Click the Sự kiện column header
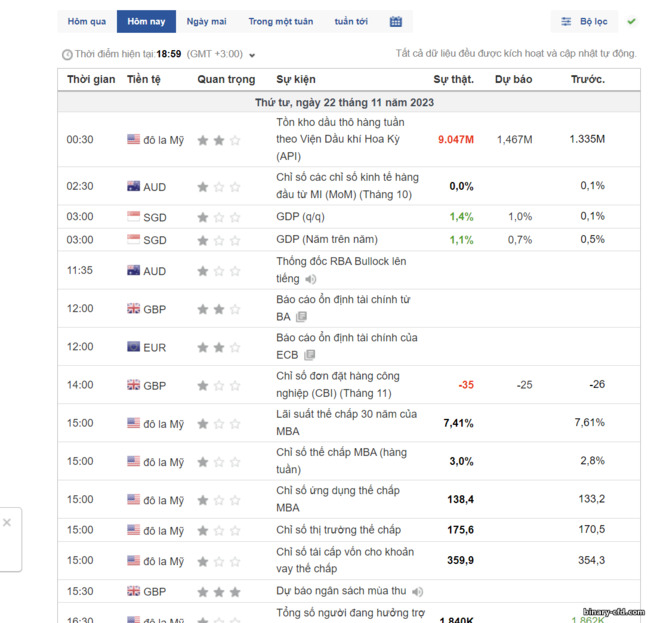Screen dimensions: 651x623 pyautogui.click(x=296, y=79)
